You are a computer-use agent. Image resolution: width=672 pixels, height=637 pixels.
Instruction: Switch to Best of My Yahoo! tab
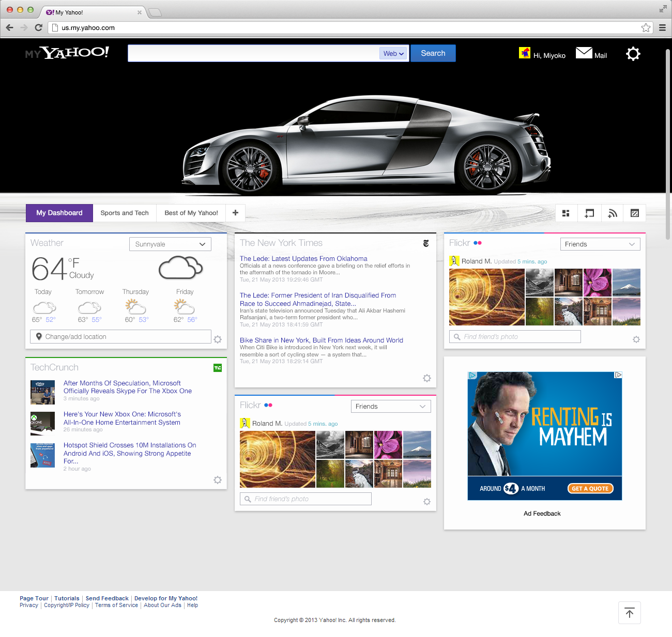tap(191, 213)
